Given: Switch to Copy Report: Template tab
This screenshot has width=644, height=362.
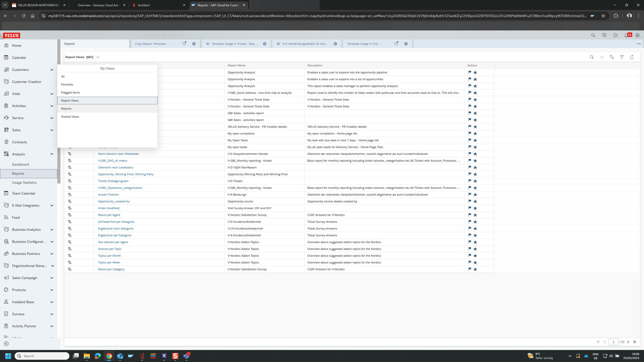Looking at the screenshot, I should pos(152,44).
